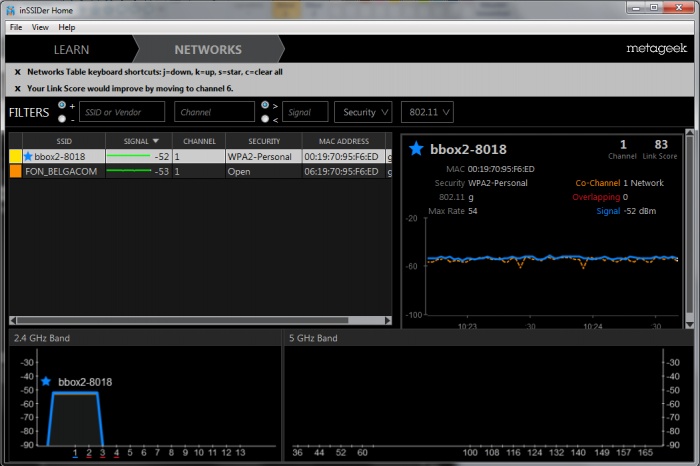This screenshot has height=466, width=700.
Task: Click the orange swatch for FON_BELGACOM
Action: 16,171
